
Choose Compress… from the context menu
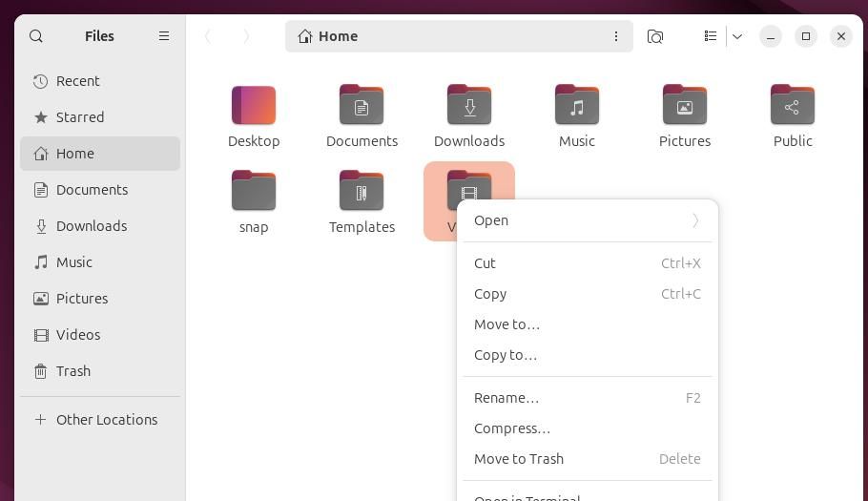pyautogui.click(x=588, y=428)
